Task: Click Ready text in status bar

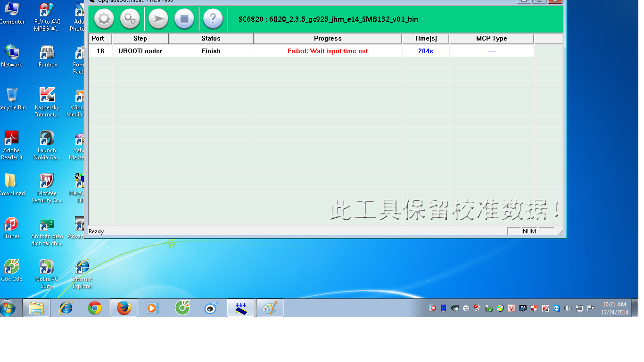Action: 96,231
